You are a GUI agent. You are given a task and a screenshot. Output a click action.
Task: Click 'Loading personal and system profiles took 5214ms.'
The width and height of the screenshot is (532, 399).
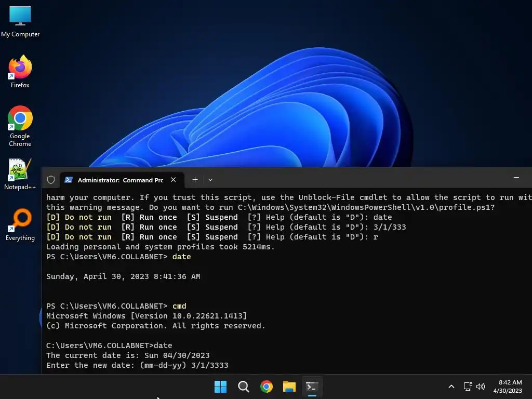pos(160,247)
